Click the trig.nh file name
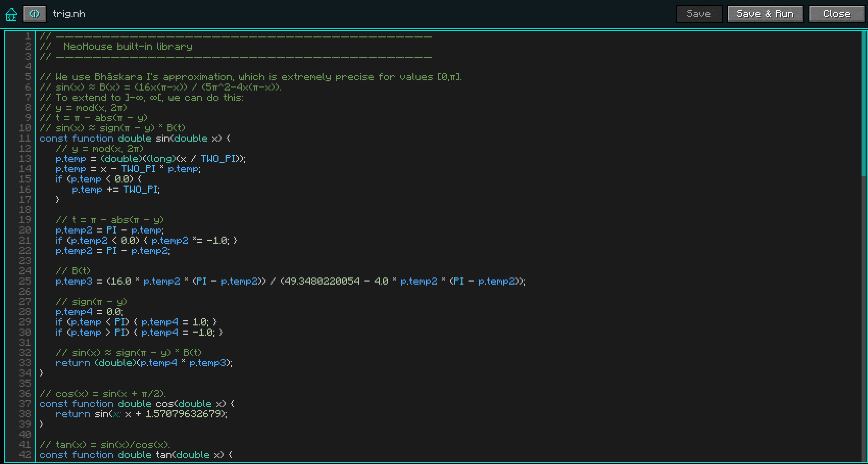The height and width of the screenshot is (464, 868). (x=69, y=14)
